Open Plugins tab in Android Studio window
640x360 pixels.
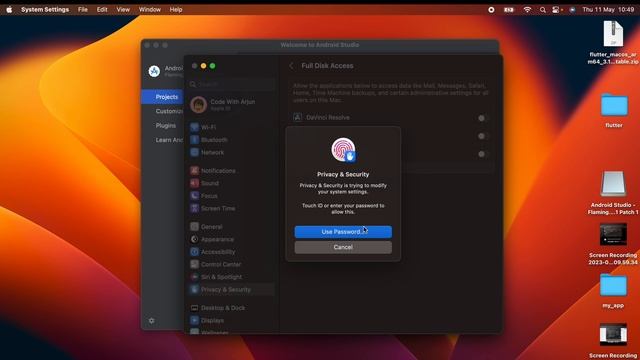pyautogui.click(x=162, y=125)
